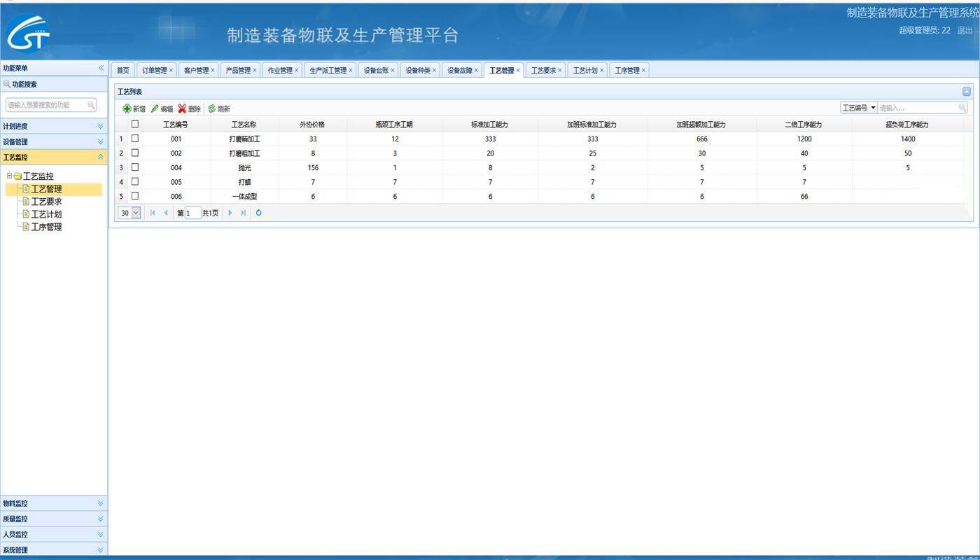Click the 功能搜索 input field
980x560 pixels.
click(x=46, y=105)
